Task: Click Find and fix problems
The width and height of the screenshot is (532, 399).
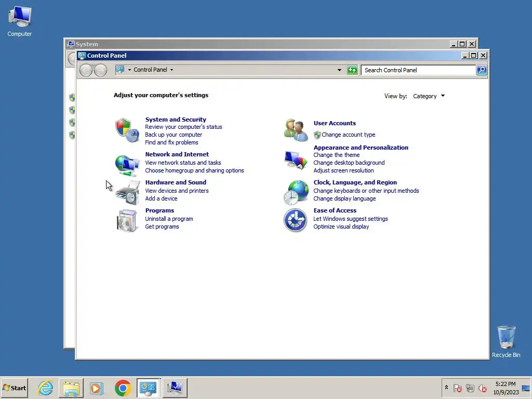Action: [171, 142]
